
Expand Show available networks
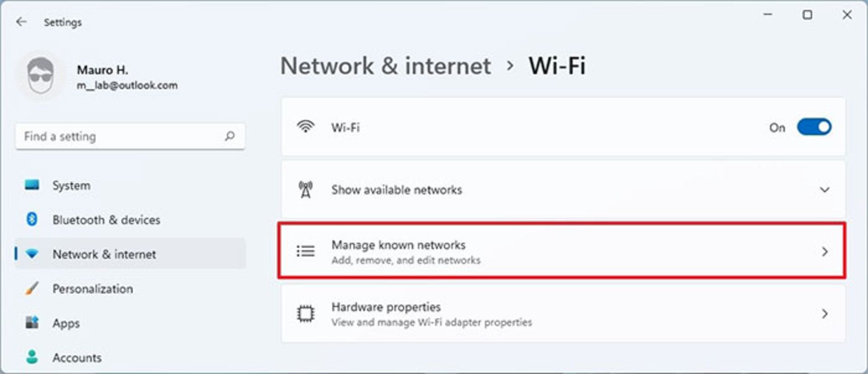(x=826, y=189)
